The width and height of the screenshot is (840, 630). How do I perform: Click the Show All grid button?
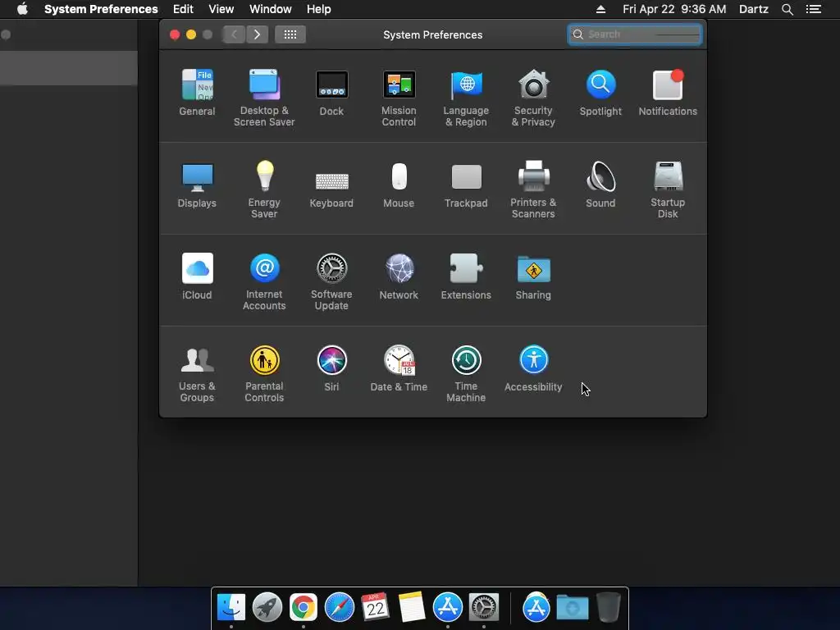click(290, 34)
